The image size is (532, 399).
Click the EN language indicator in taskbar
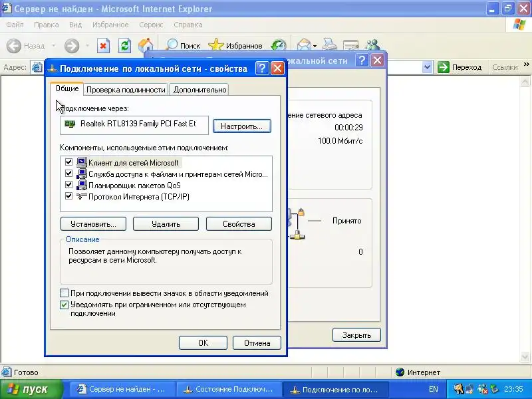(x=434, y=389)
